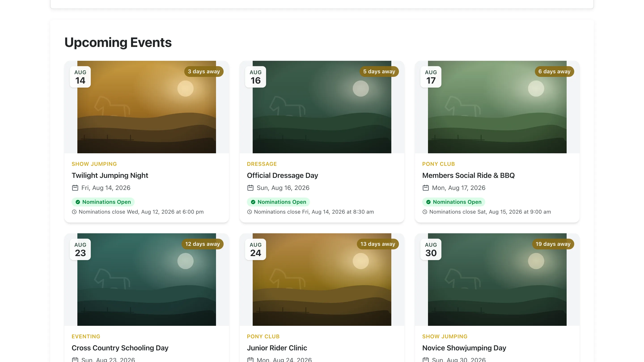Click PONY CLUB label above Junior Rider Clinic

(263, 336)
